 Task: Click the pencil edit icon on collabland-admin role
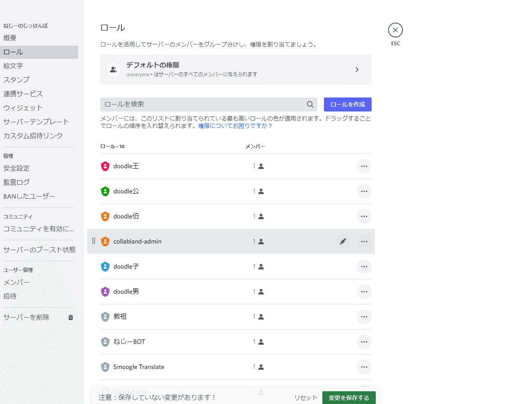343,241
